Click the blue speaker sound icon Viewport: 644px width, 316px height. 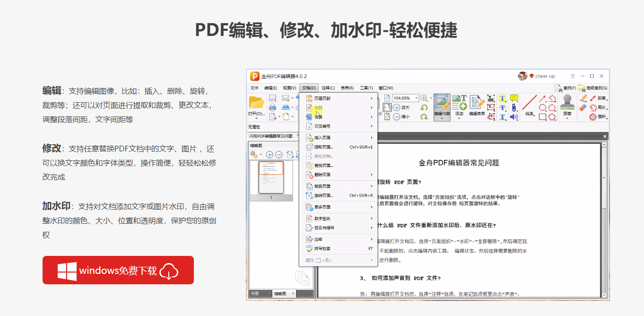pos(514,117)
